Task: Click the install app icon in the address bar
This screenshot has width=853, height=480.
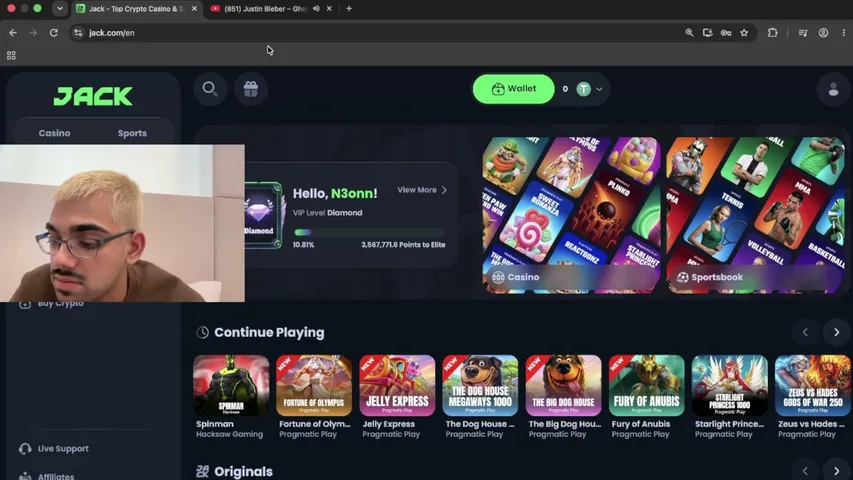Action: tap(707, 33)
